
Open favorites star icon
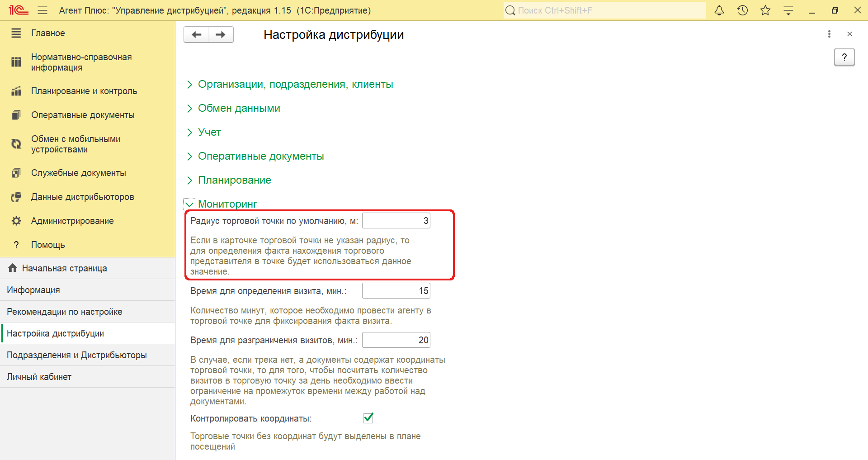[765, 10]
